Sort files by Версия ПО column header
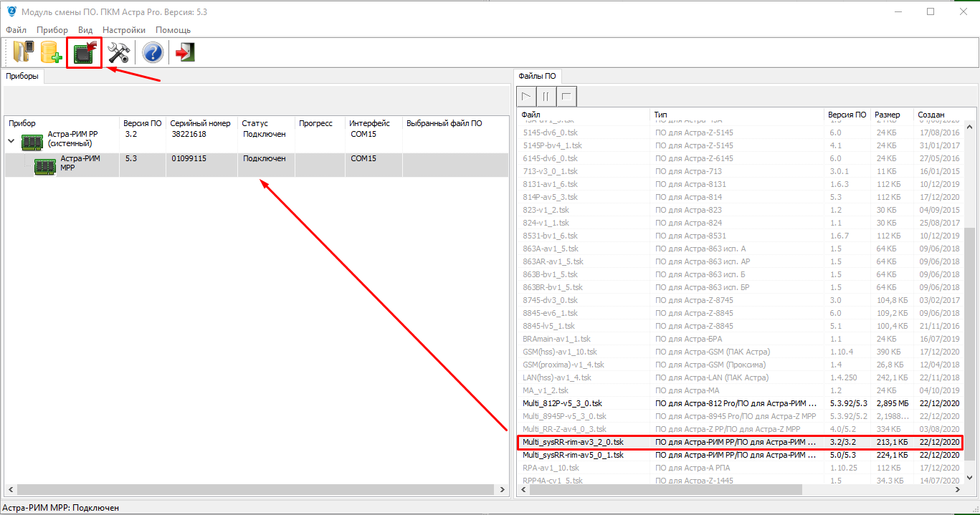 (x=847, y=115)
